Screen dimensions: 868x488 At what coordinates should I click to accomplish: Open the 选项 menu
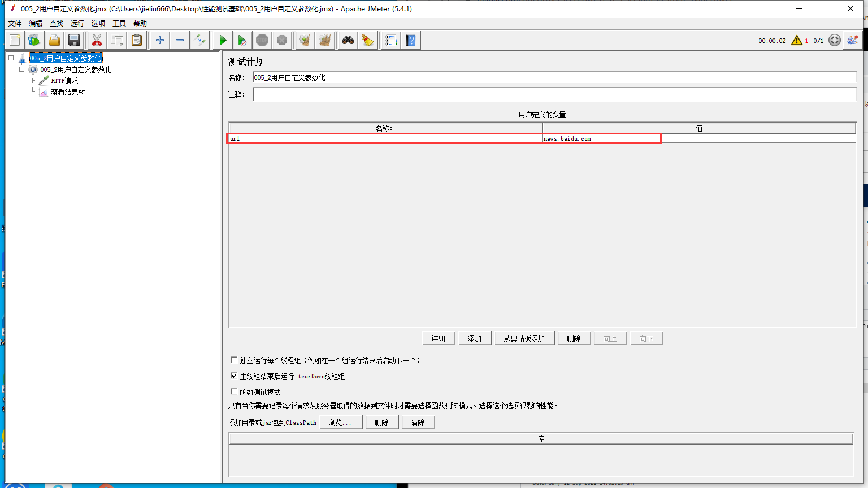pos(98,23)
